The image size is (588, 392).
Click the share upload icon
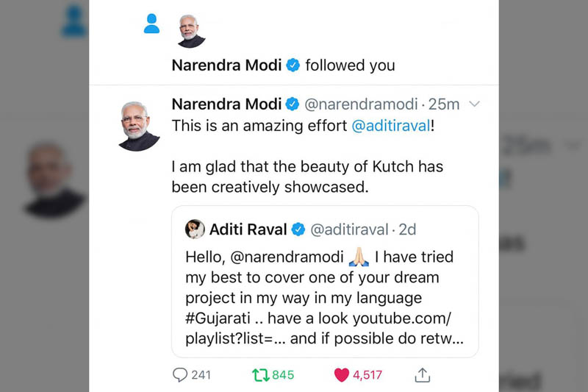pyautogui.click(x=422, y=375)
